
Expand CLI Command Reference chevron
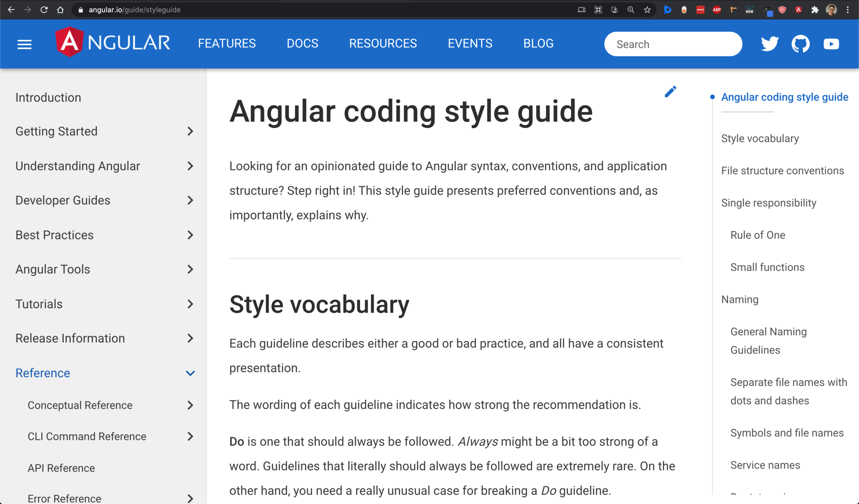190,436
